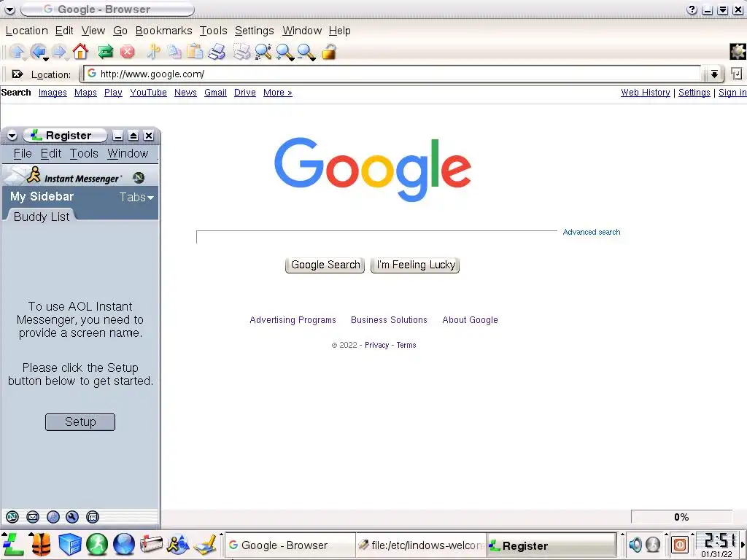Click the Up navigation arrow in the toolbar
Screen dimensions: 747x560
(18, 52)
